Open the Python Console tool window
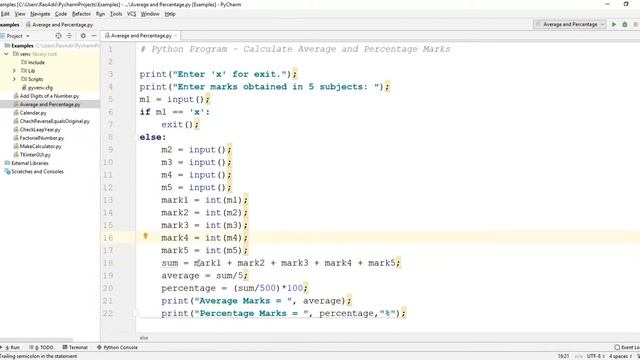 [117, 347]
